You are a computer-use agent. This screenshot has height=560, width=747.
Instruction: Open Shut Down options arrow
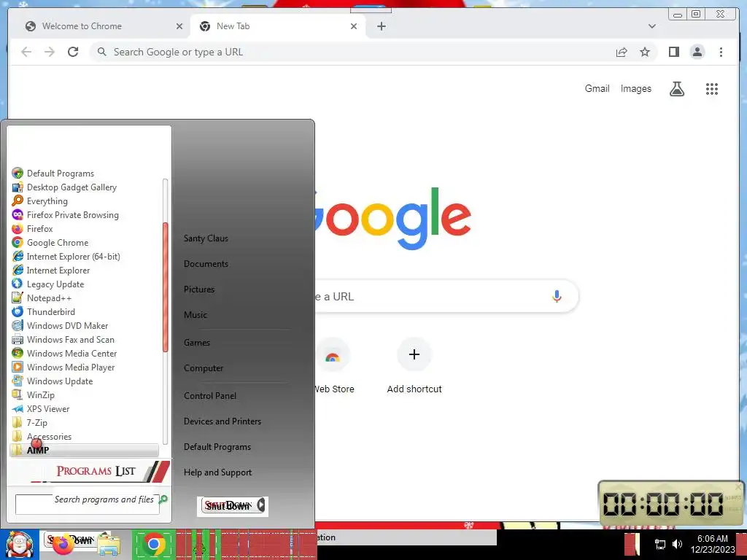(261, 505)
